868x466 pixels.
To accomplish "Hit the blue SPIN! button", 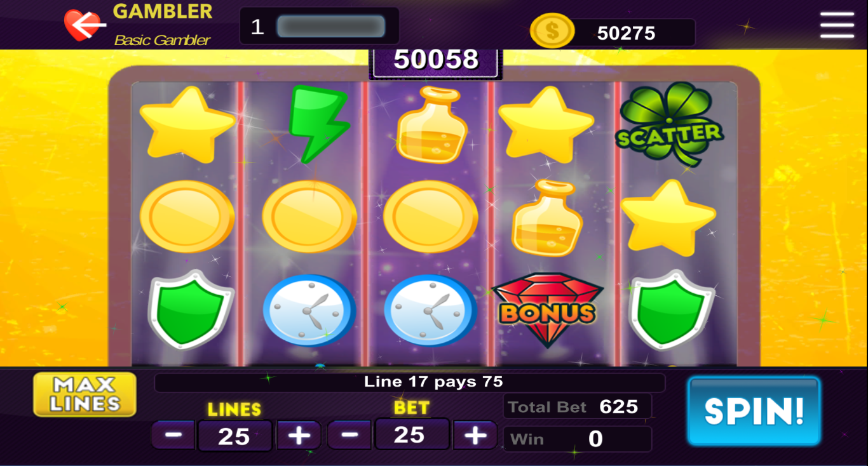I will [x=754, y=411].
